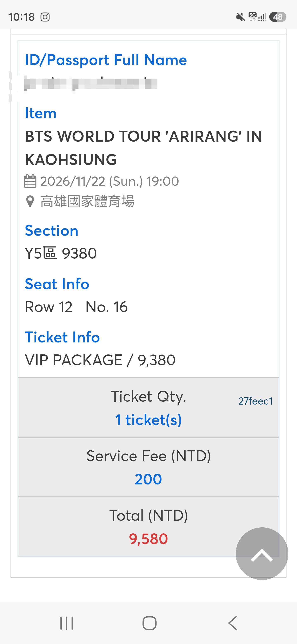Viewport: 297px width, 644px height.
Task: Tap the calendar icon beside the date
Action: tap(30, 181)
